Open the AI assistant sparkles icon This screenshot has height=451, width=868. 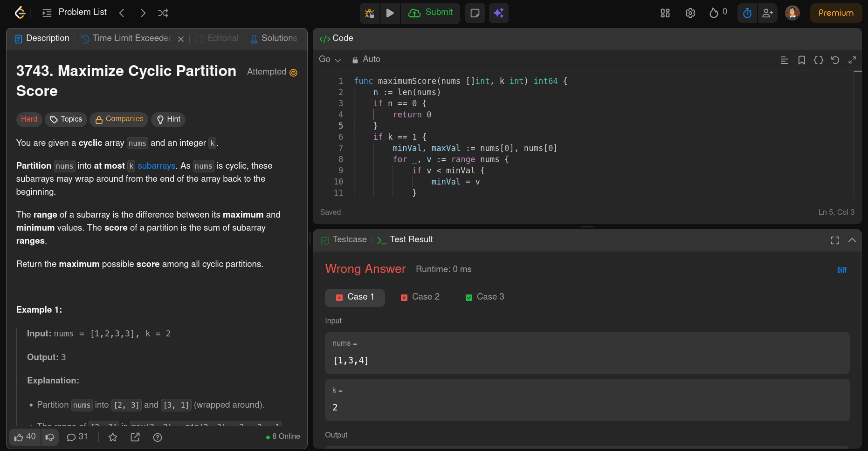point(498,13)
